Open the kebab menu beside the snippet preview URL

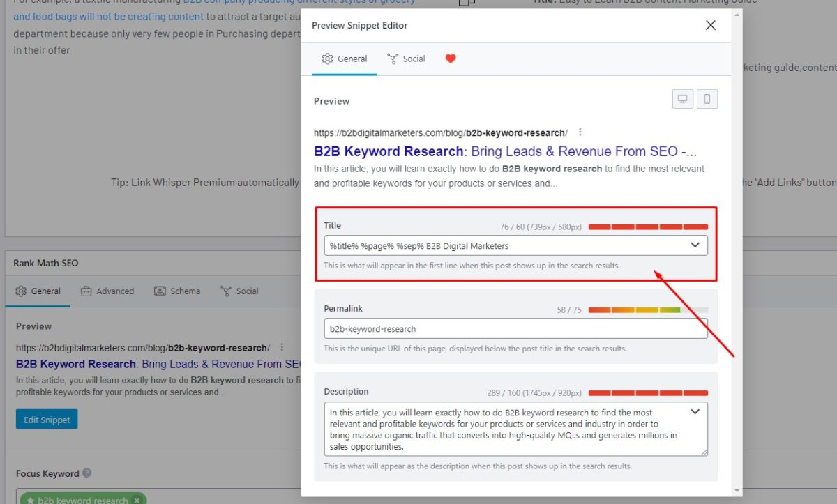pyautogui.click(x=580, y=132)
